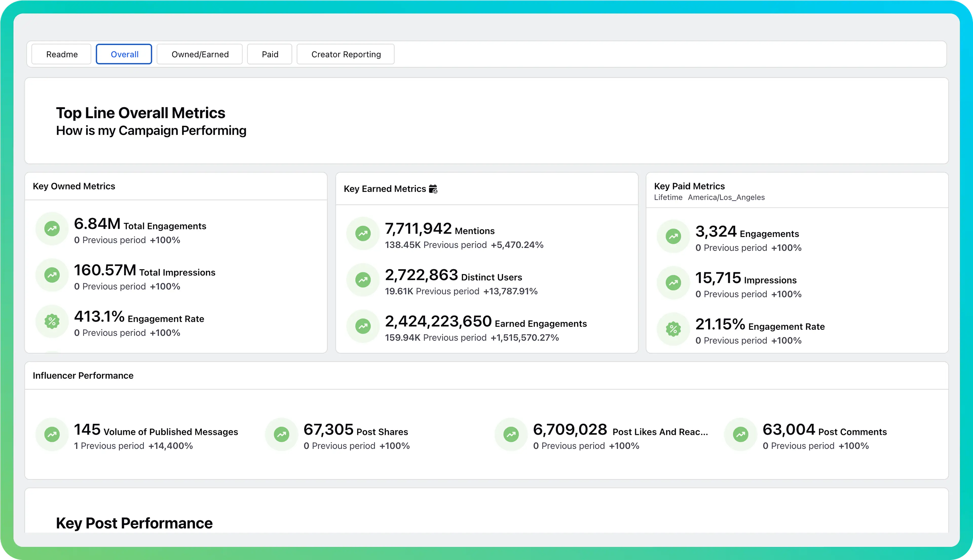This screenshot has height=560, width=973.
Task: Click the trend icon next to Total Engagements
Action: (52, 229)
